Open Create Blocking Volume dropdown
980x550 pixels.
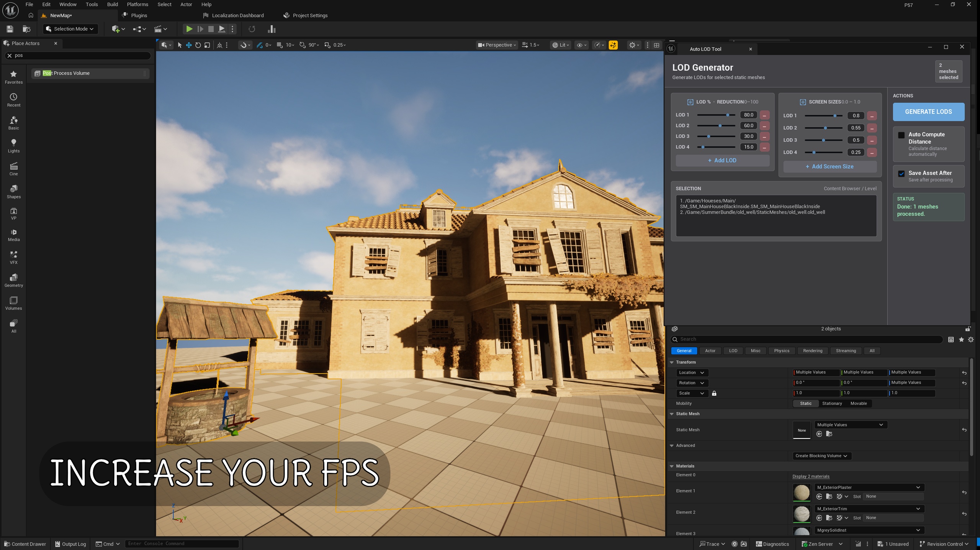point(821,456)
